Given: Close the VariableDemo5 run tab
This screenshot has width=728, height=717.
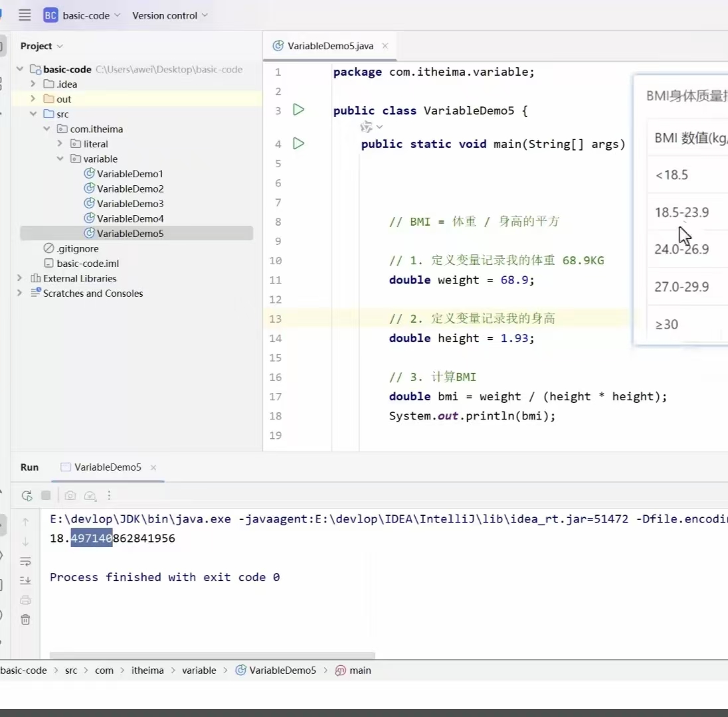Looking at the screenshot, I should 153,467.
